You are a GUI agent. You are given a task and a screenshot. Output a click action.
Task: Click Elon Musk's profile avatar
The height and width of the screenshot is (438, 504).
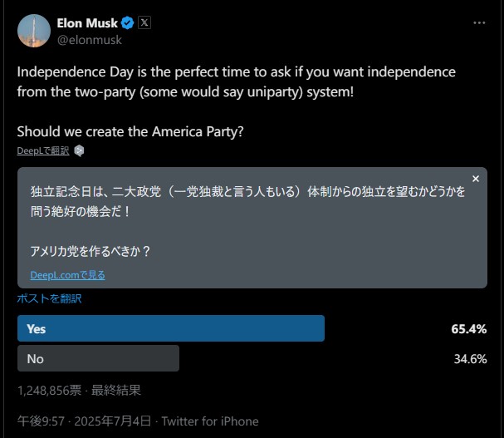pos(34,31)
